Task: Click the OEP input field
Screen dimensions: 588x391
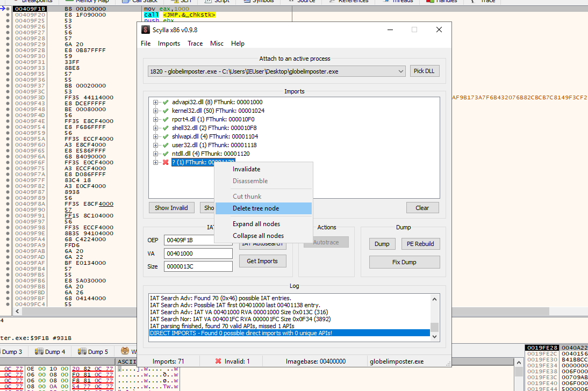Action: click(189, 240)
